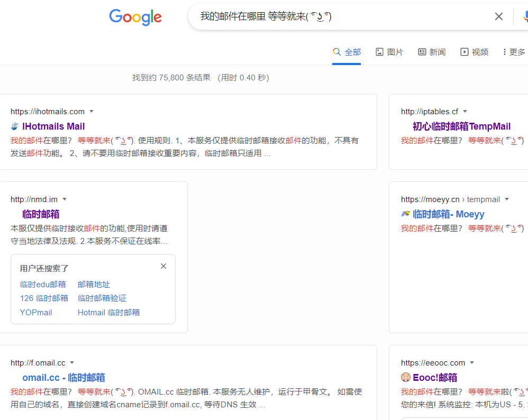Click the IHotmails favicon icon

click(x=15, y=126)
